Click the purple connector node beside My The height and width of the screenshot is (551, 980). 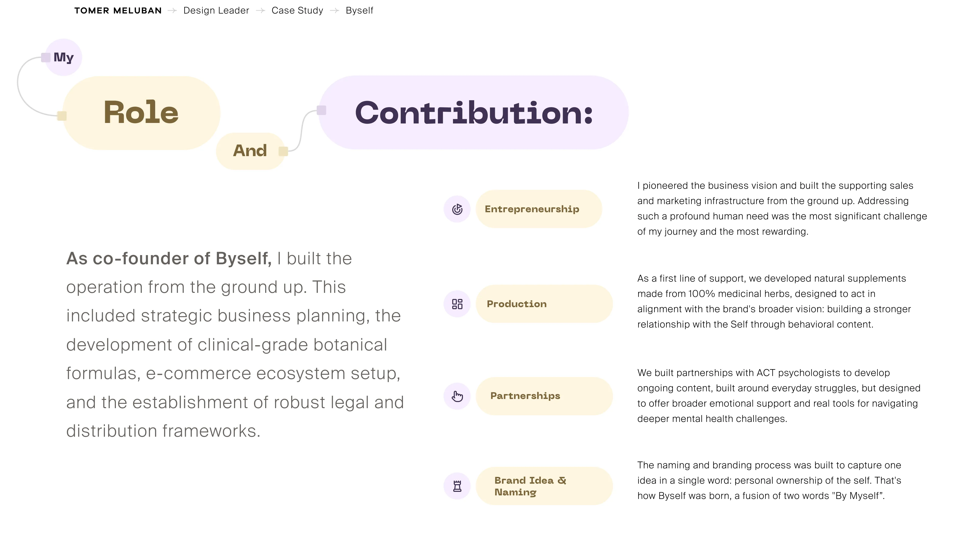coord(46,58)
